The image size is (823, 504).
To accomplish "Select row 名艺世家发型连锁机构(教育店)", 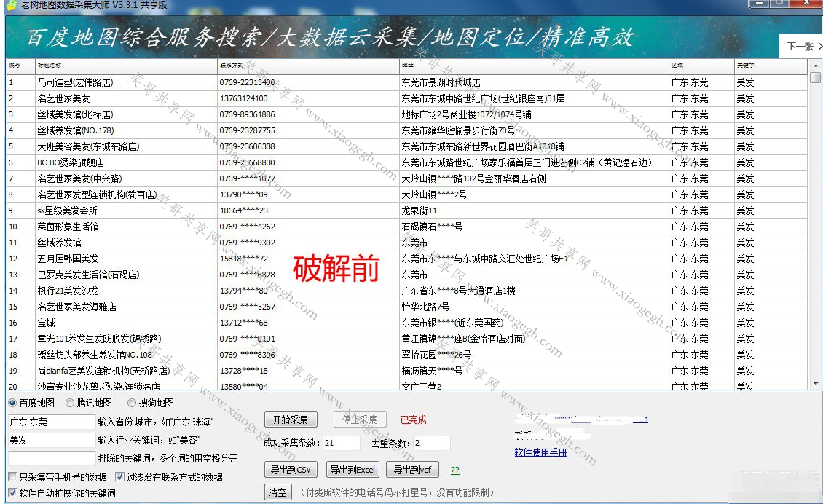I will click(x=407, y=194).
